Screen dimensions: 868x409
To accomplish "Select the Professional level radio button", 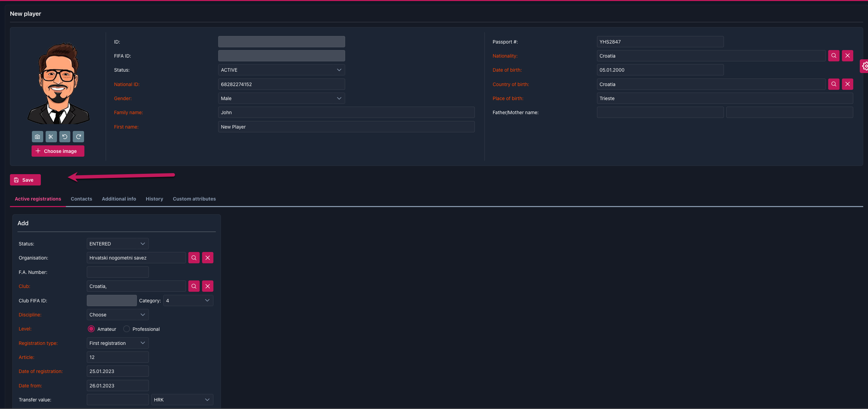I will coord(127,329).
